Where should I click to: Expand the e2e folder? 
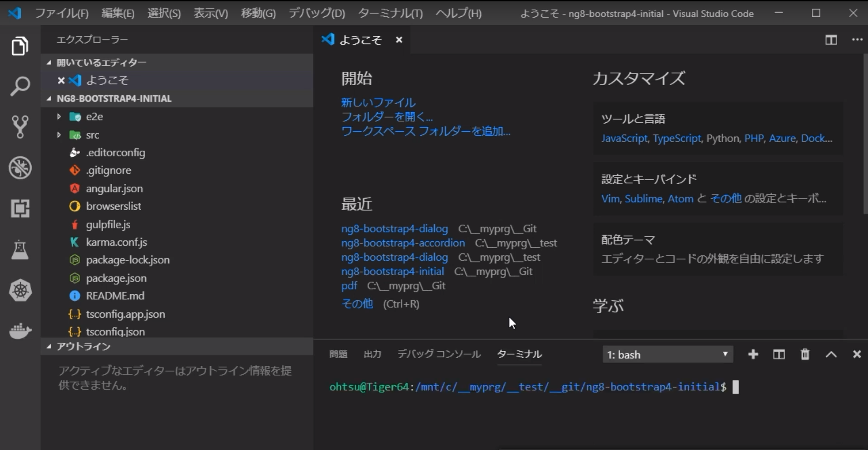pos(59,116)
